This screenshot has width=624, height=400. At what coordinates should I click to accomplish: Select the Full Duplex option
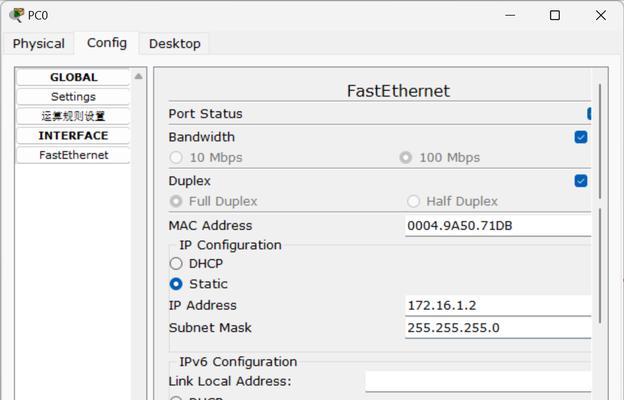[x=176, y=201]
